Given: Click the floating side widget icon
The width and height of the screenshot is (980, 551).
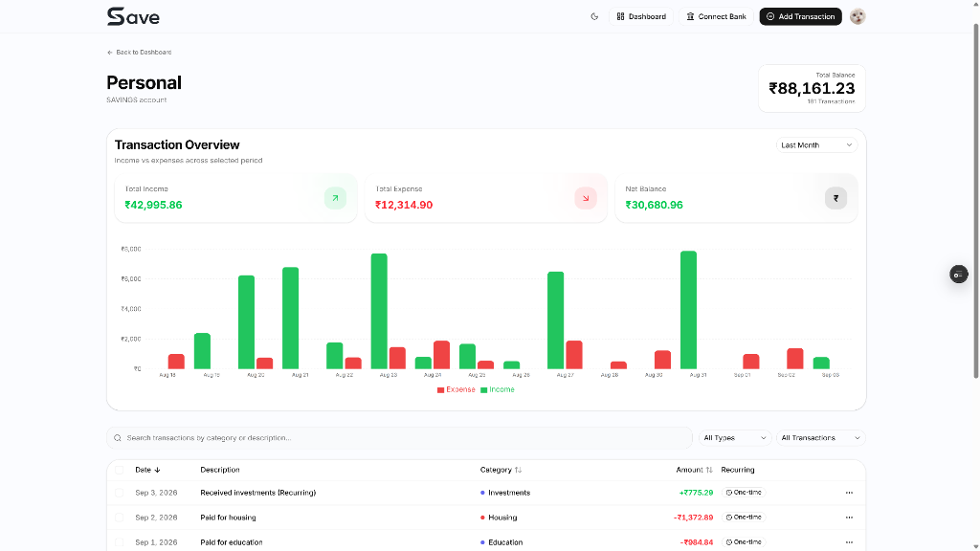Looking at the screenshot, I should (958, 275).
